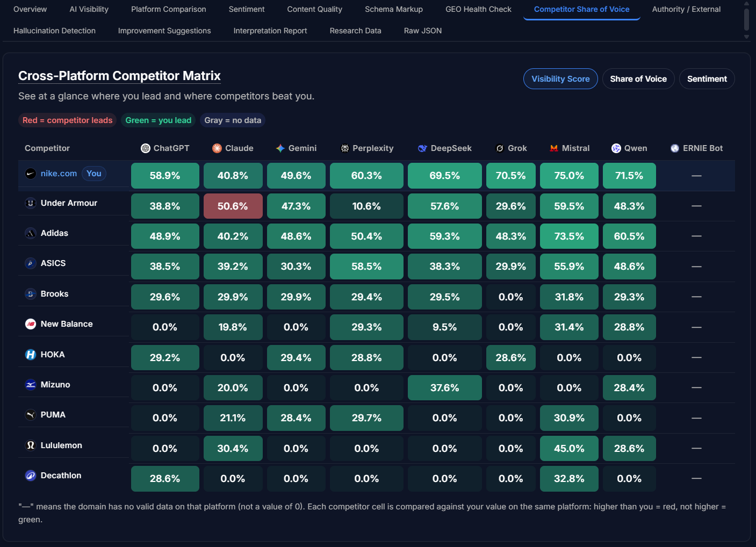Click the Qwen logo icon
This screenshot has height=547, width=756.
click(x=616, y=148)
